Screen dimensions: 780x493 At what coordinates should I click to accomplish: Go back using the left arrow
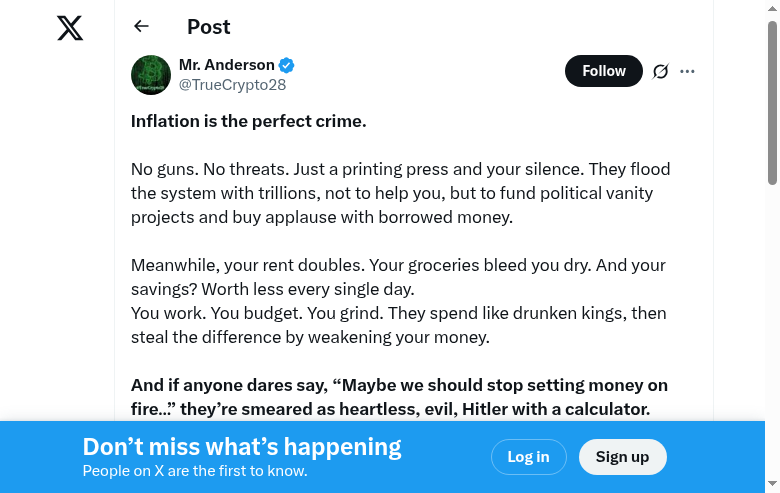(141, 27)
